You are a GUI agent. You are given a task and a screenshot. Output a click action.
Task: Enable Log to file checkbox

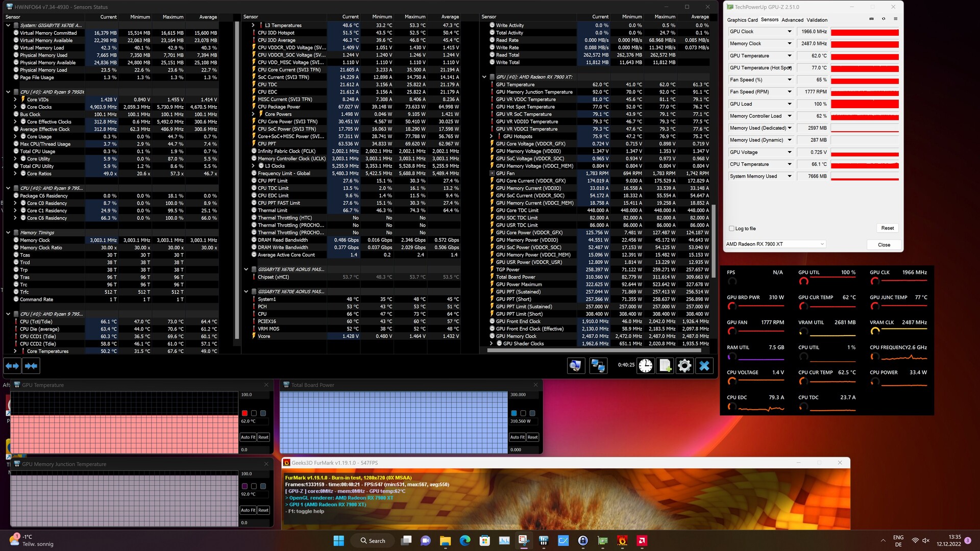(x=732, y=229)
